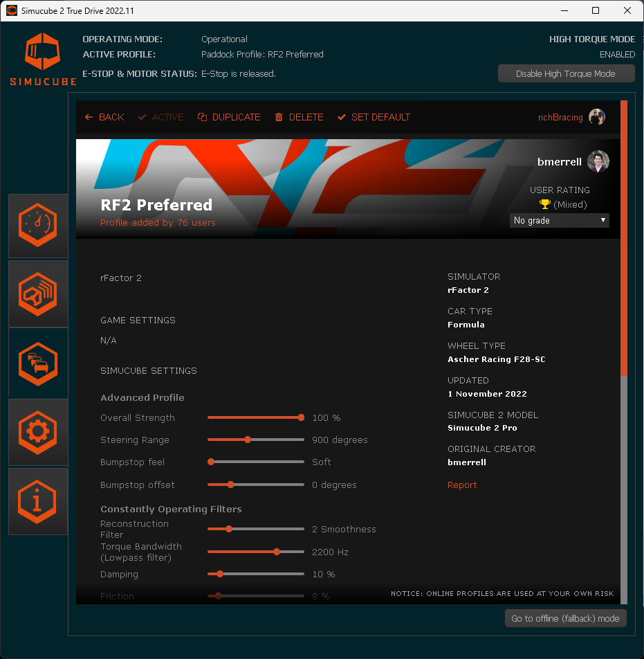Adjust the Bumpstop offset slider

click(x=256, y=485)
